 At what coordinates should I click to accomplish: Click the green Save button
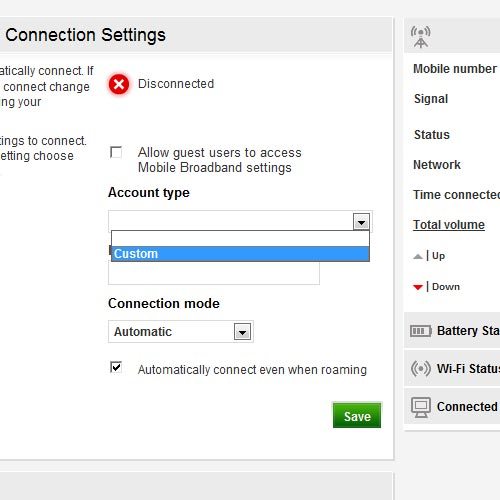coord(357,415)
